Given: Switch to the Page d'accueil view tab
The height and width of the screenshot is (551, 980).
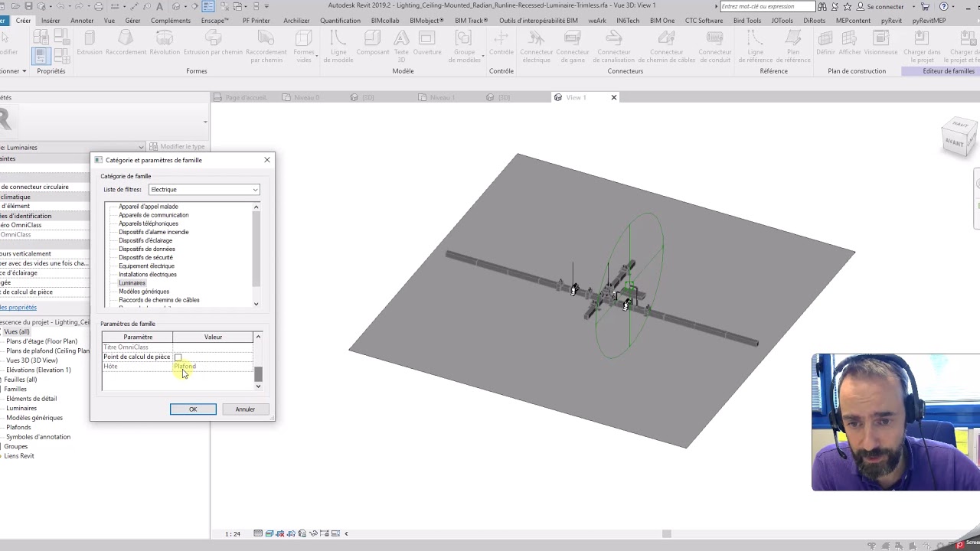Looking at the screenshot, I should pos(240,98).
